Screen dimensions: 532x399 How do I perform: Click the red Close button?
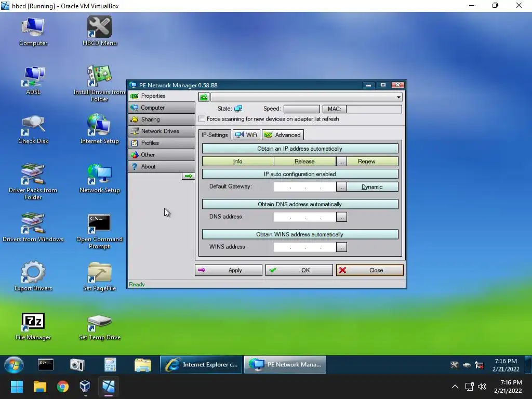370,270
